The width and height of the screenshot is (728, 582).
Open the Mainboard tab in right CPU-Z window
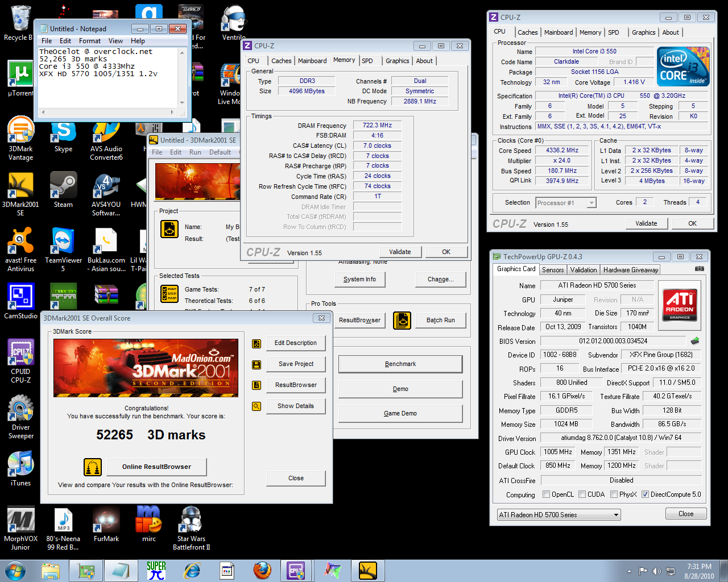559,32
